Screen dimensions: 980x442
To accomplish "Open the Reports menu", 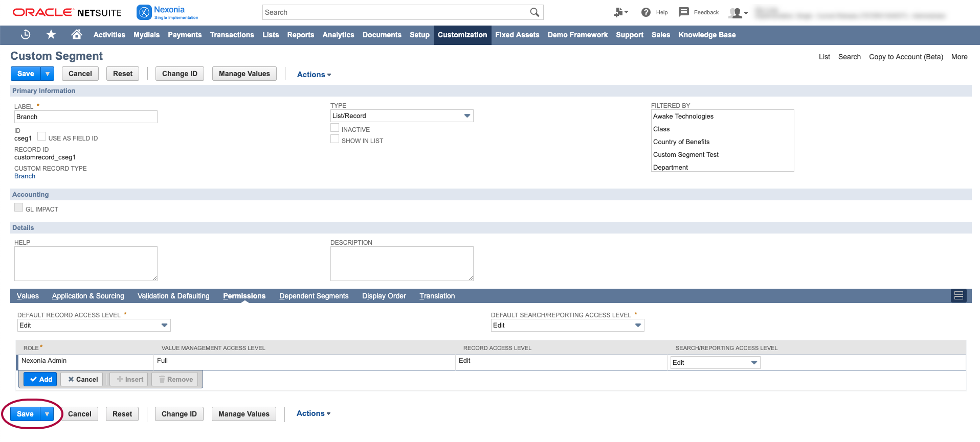I will pos(301,35).
